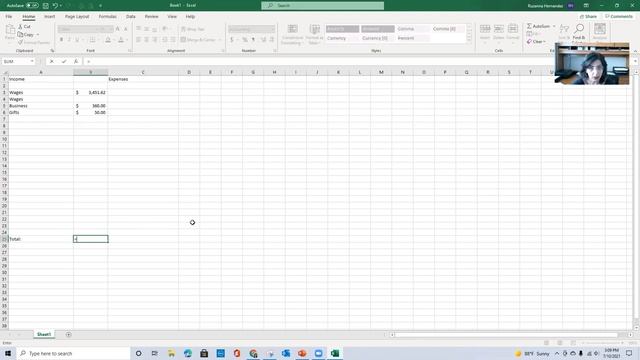This screenshot has width=640, height=360.
Task: Toggle Italic formatting
Action: tap(69, 40)
